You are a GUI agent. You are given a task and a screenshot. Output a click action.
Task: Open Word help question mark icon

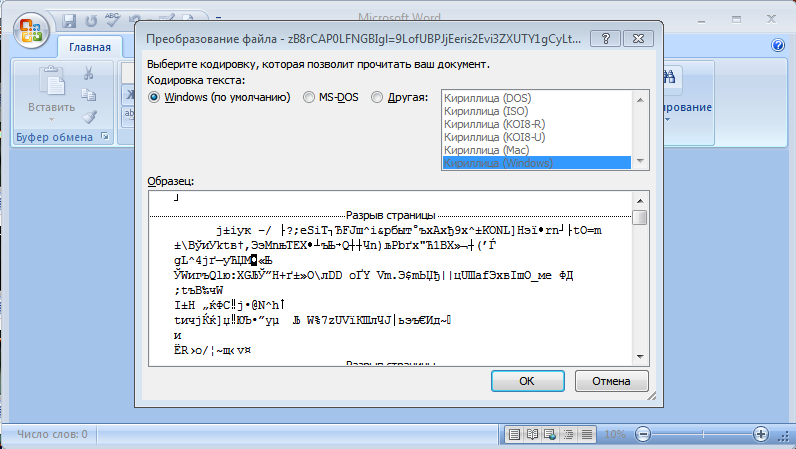point(778,45)
